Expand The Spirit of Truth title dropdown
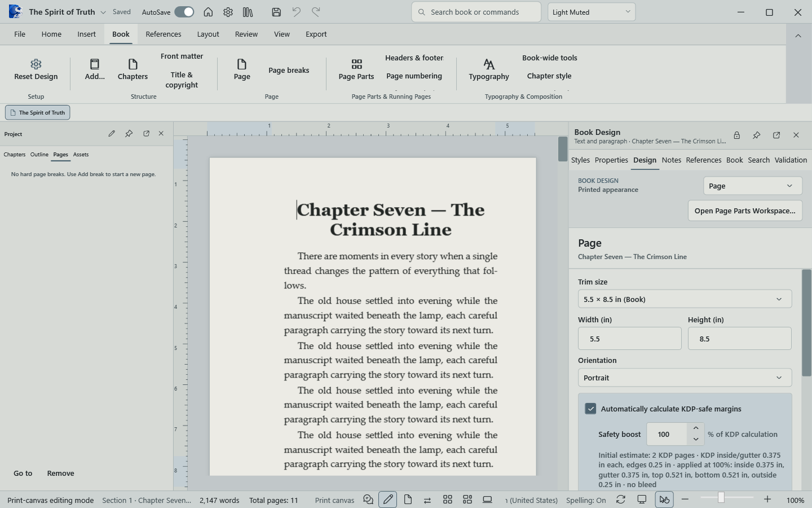812x508 pixels. pyautogui.click(x=103, y=12)
